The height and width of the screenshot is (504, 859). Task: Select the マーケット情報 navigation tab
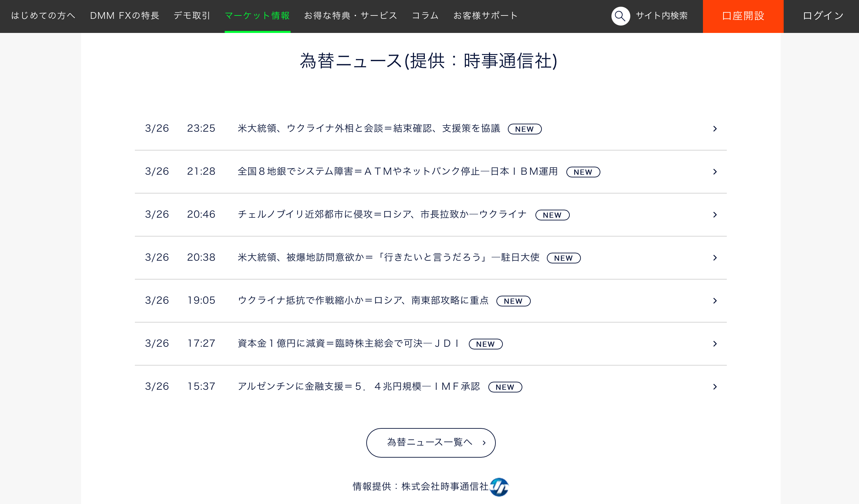tap(257, 16)
